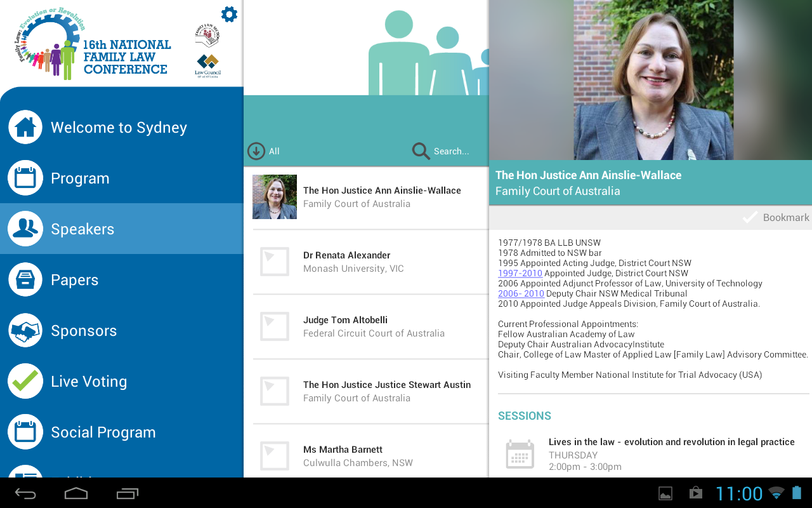Image resolution: width=812 pixels, height=508 pixels.
Task: Tap Dr Renata Alexander placeholder image
Action: coord(275,262)
